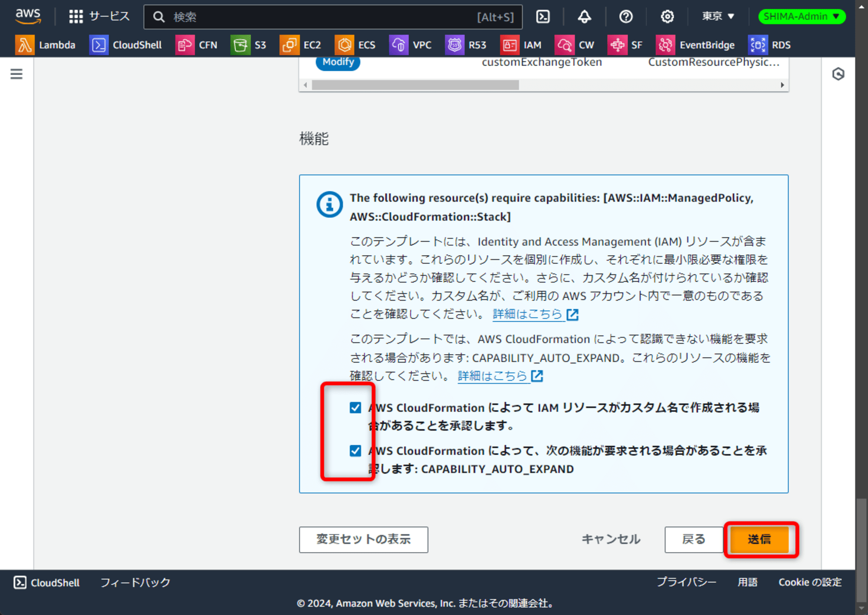Open the AWS home logo
This screenshot has width=868, height=615.
(28, 16)
